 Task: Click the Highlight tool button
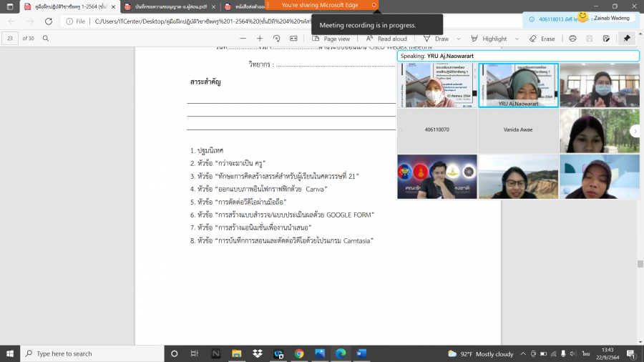click(490, 39)
